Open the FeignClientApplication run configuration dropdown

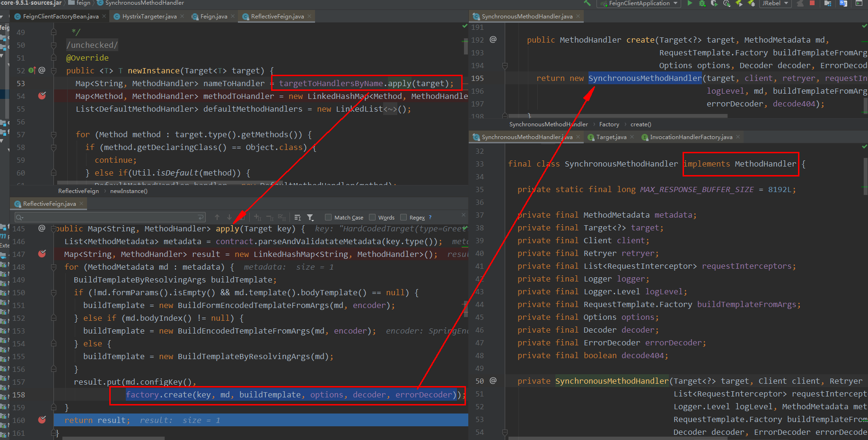click(x=639, y=3)
